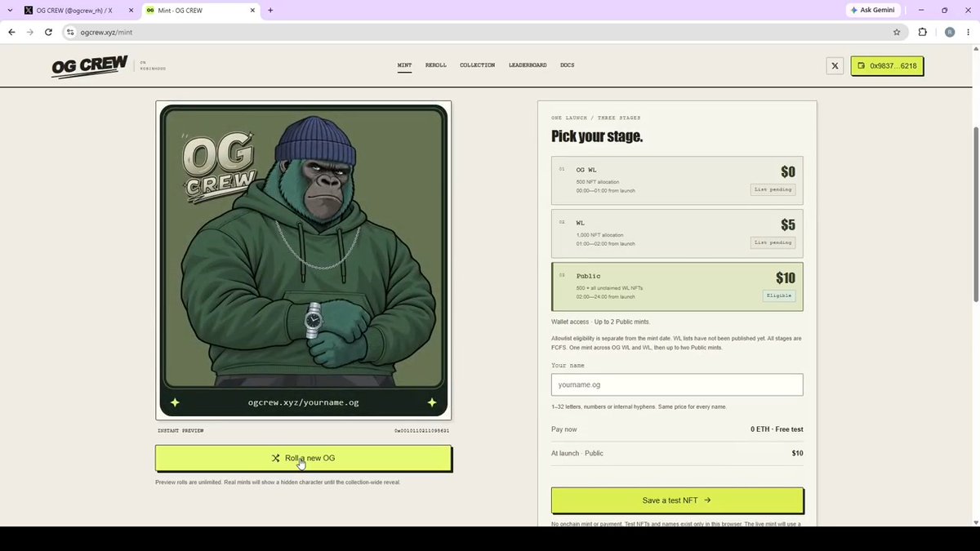Close the OG CREW X tab
This screenshot has height=551, width=980.
131,11
